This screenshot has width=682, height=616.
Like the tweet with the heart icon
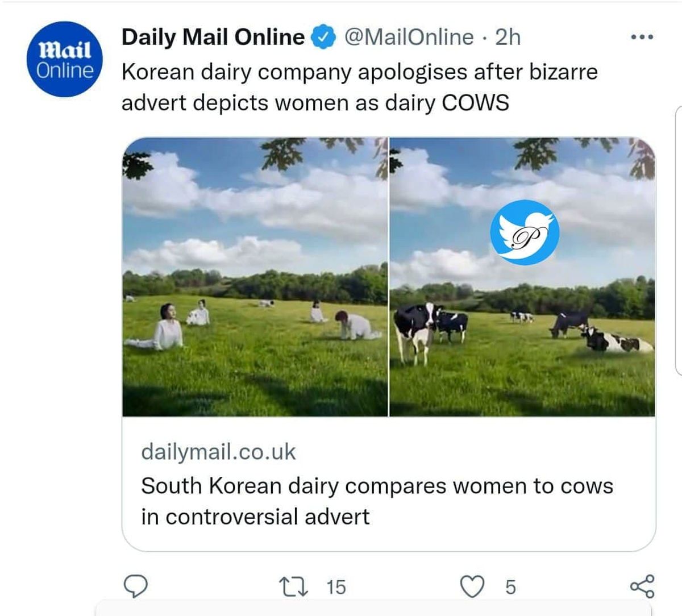click(472, 586)
